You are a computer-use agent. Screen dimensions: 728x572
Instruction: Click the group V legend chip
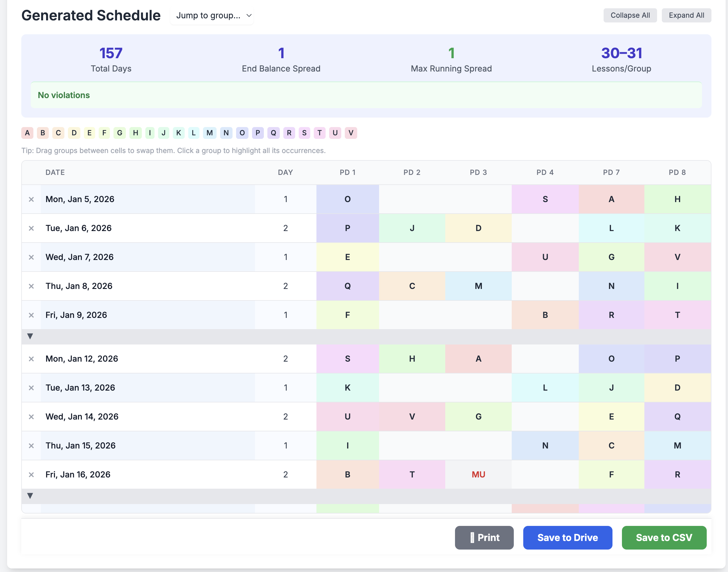351,133
